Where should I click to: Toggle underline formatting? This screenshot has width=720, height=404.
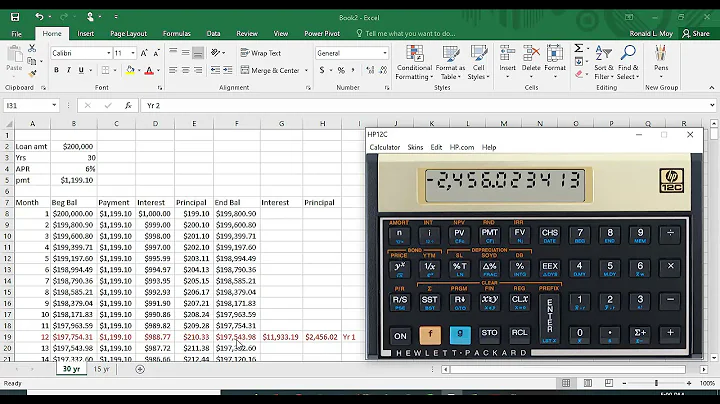(x=81, y=70)
